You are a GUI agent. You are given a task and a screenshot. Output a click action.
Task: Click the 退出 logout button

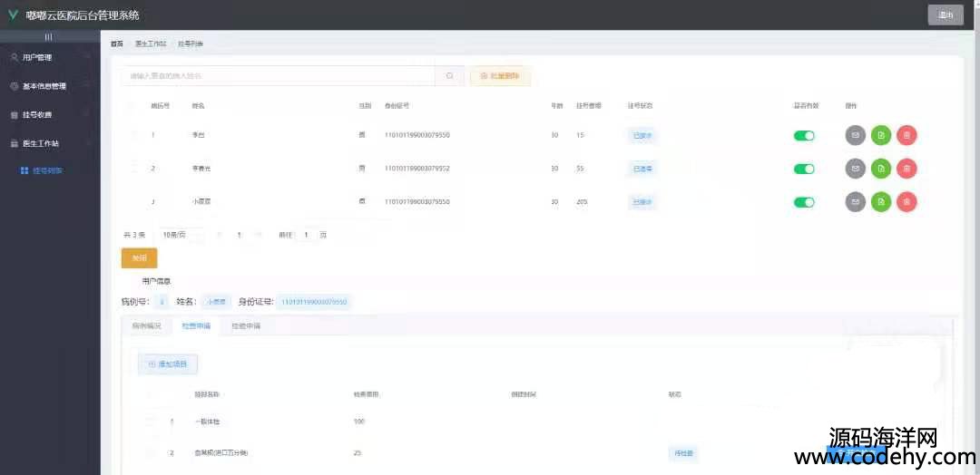click(945, 15)
